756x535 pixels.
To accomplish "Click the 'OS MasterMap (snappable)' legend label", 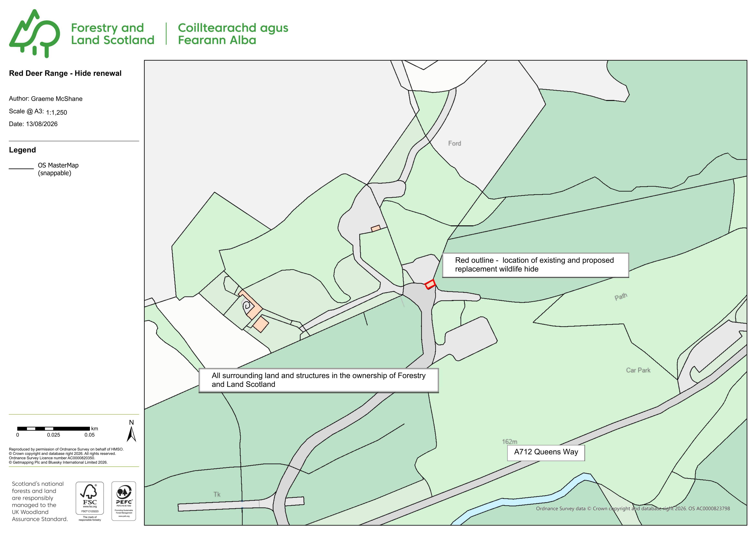I will (x=58, y=169).
